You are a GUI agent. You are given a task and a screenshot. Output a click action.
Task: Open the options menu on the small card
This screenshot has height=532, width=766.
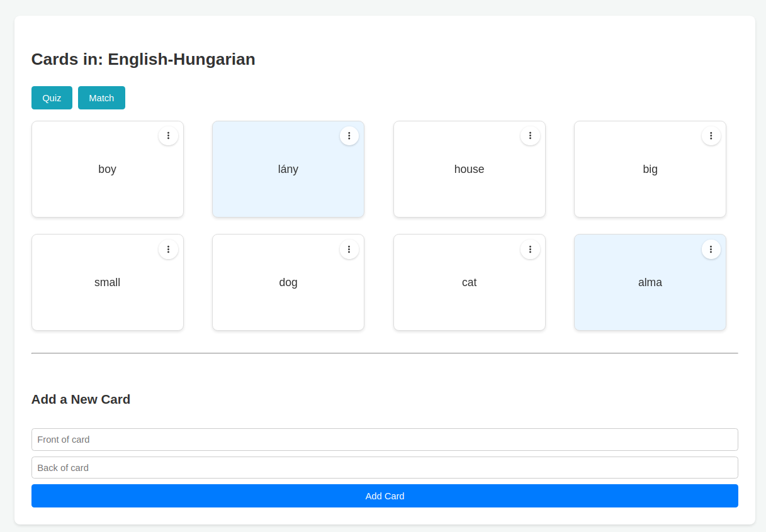(168, 249)
